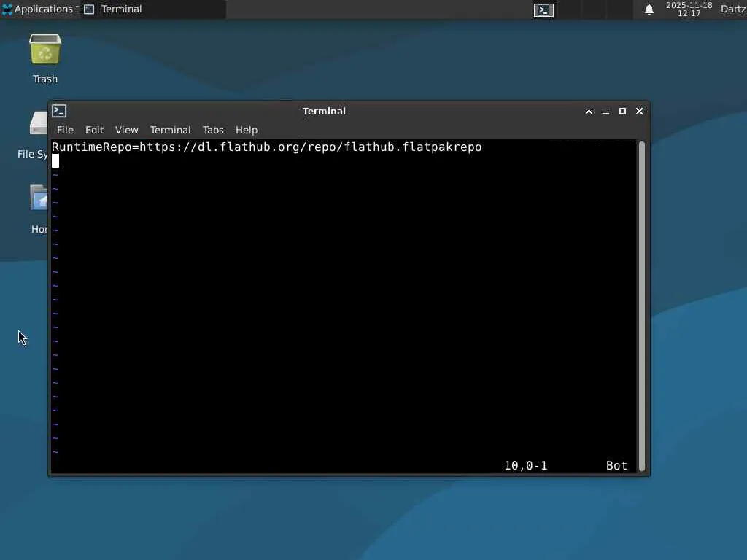This screenshot has width=747, height=560.
Task: Open the File menu in Terminal
Action: pyautogui.click(x=65, y=130)
